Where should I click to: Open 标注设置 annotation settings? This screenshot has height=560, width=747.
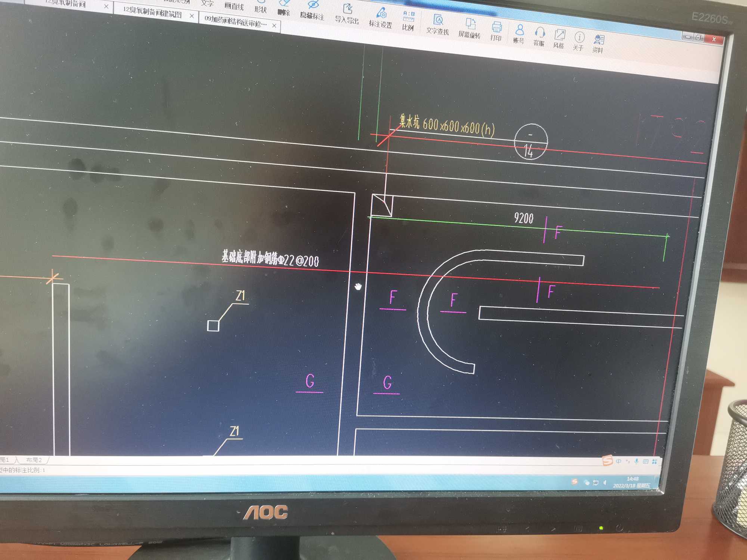tap(380, 19)
